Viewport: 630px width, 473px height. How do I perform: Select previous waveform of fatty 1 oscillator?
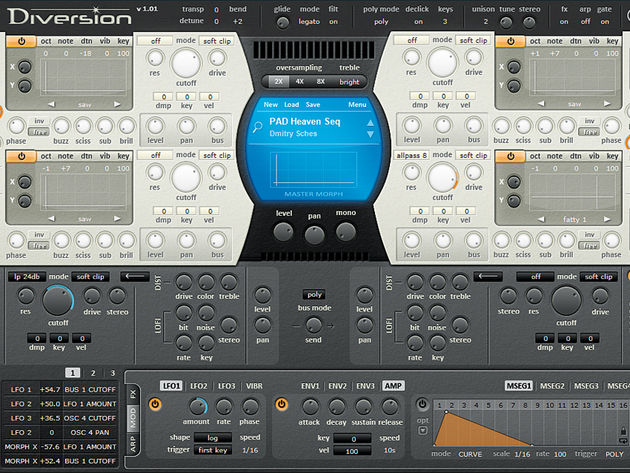click(x=541, y=219)
